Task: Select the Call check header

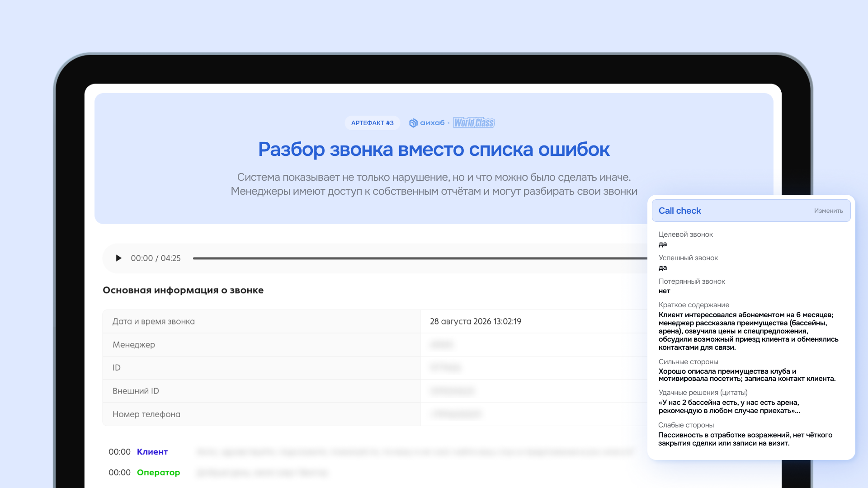Action: click(x=751, y=211)
